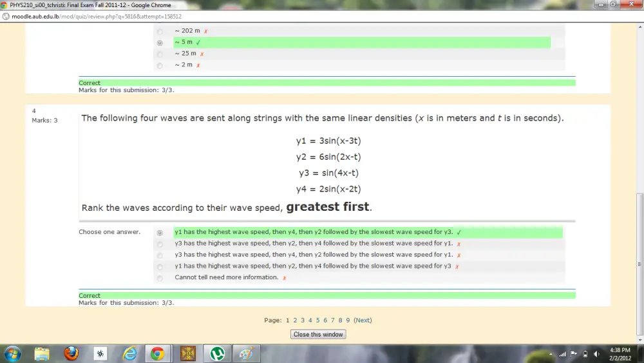This screenshot has width=644, height=363.
Task: Click the volume speaker tray icon
Action: (x=596, y=354)
